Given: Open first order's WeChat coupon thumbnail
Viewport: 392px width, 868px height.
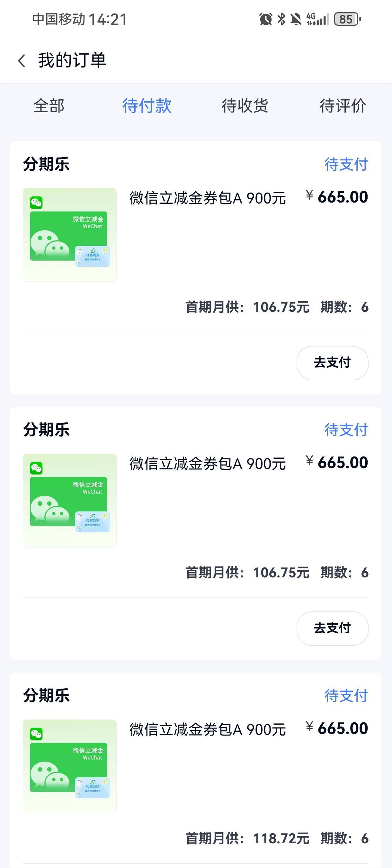Looking at the screenshot, I should pyautogui.click(x=70, y=235).
